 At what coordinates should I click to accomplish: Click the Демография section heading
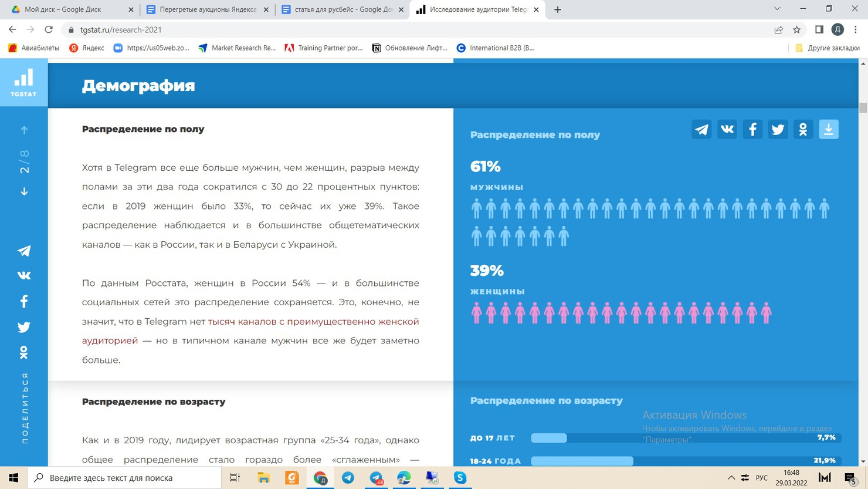coord(138,86)
